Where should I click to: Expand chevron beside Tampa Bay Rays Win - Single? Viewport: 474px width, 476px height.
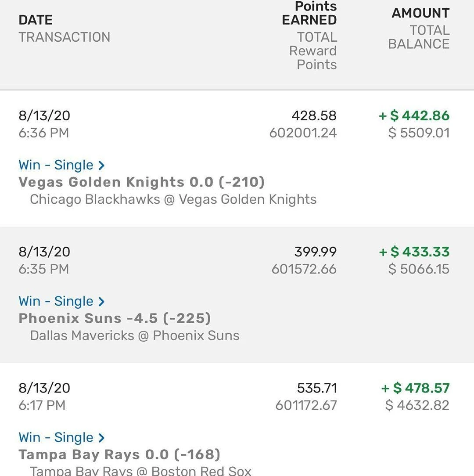(x=101, y=438)
